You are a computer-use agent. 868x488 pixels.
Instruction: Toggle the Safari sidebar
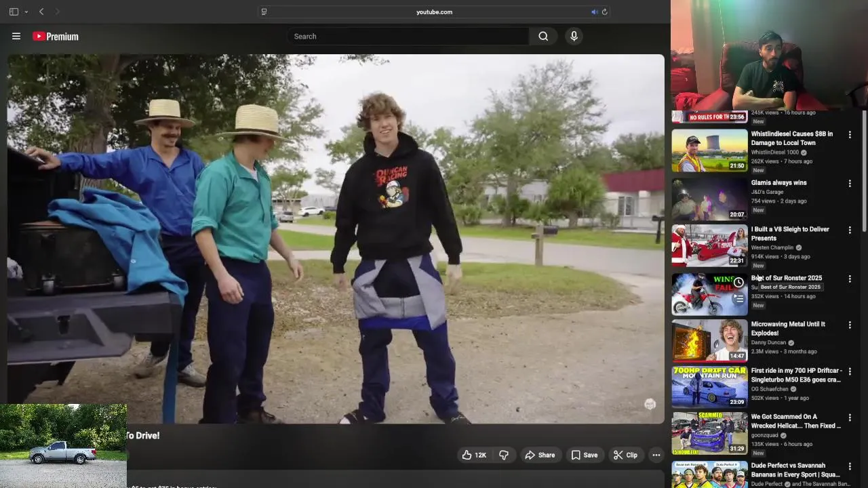[x=14, y=12]
